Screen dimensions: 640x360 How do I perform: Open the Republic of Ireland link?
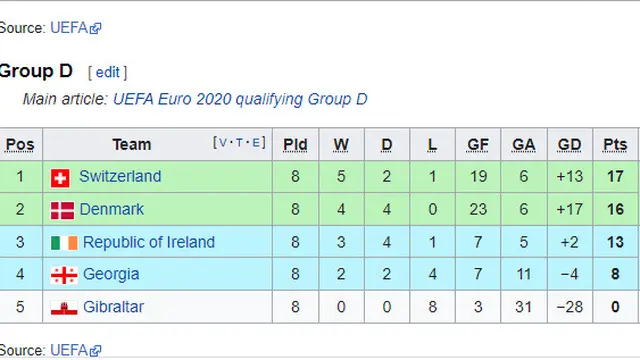pos(149,242)
